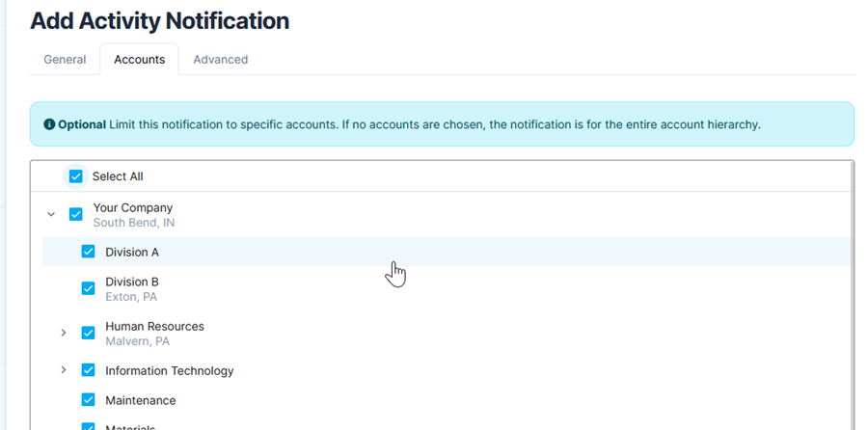The width and height of the screenshot is (868, 430).
Task: Uncheck the Human Resources checkbox
Action: click(89, 333)
